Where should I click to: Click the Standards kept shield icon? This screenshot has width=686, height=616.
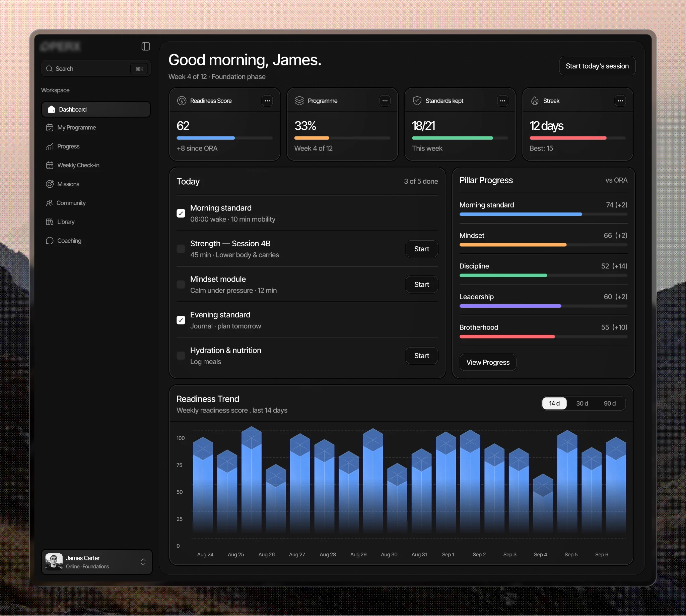tap(417, 101)
